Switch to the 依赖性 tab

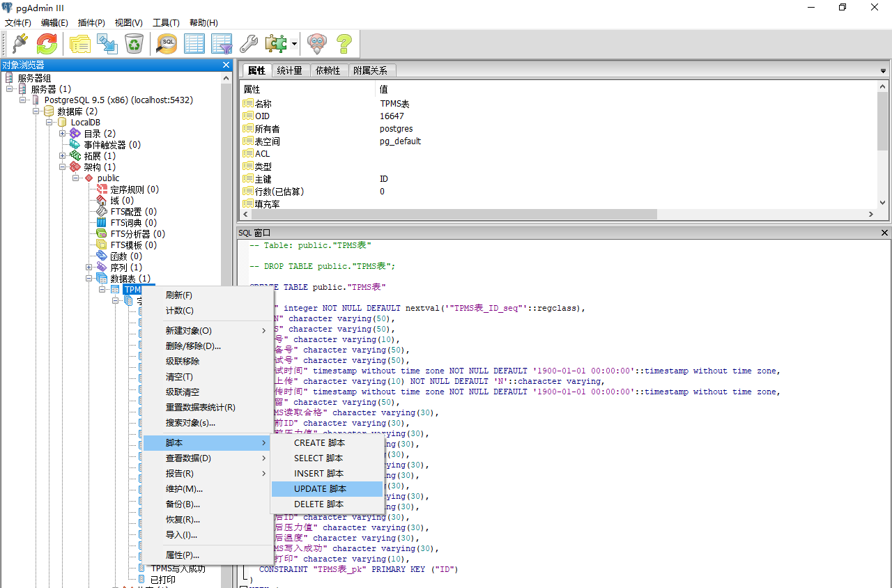point(328,70)
